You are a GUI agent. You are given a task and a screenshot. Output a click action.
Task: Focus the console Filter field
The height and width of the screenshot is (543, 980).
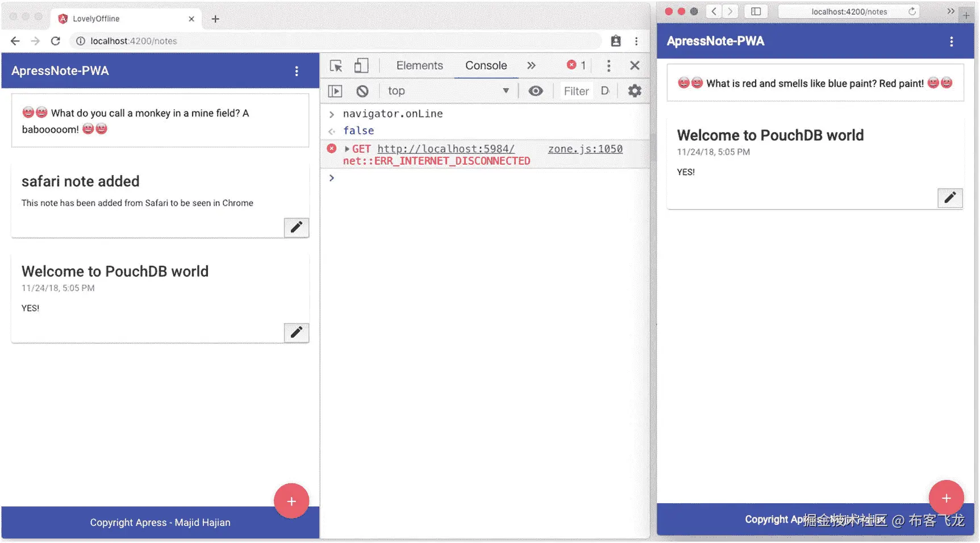point(576,91)
